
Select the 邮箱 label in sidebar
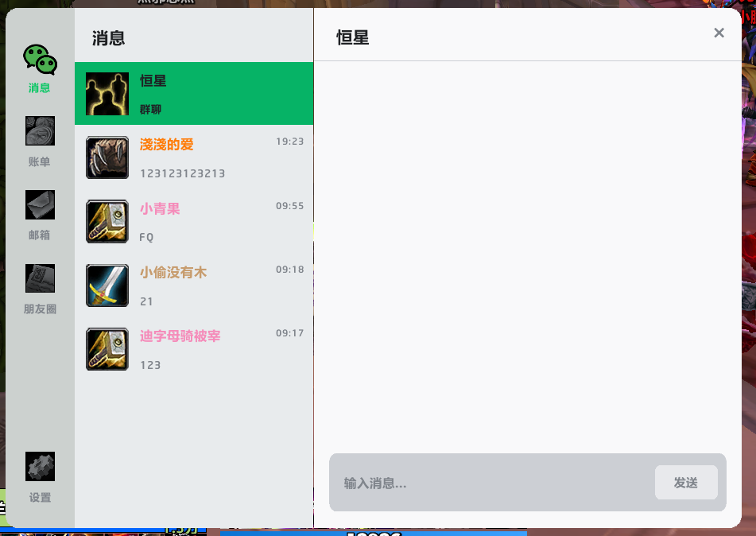pyautogui.click(x=40, y=235)
